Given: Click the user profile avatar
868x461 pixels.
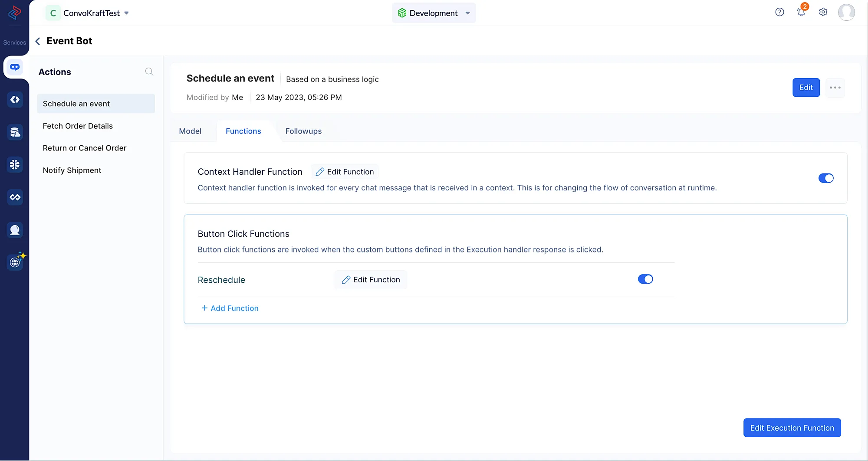Looking at the screenshot, I should click(846, 12).
